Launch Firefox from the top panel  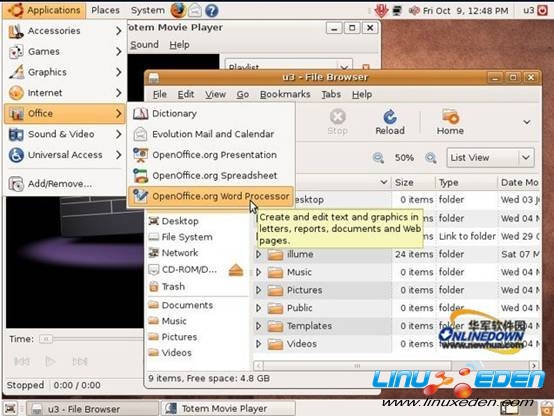(x=178, y=11)
